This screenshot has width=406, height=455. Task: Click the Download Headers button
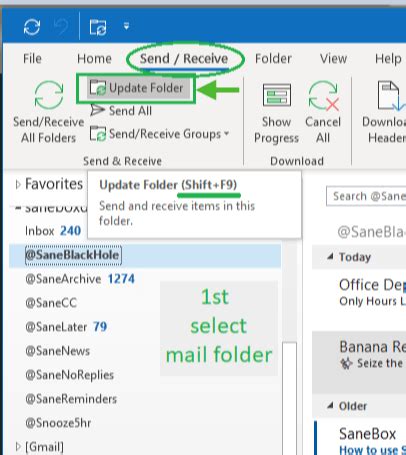coord(385,113)
